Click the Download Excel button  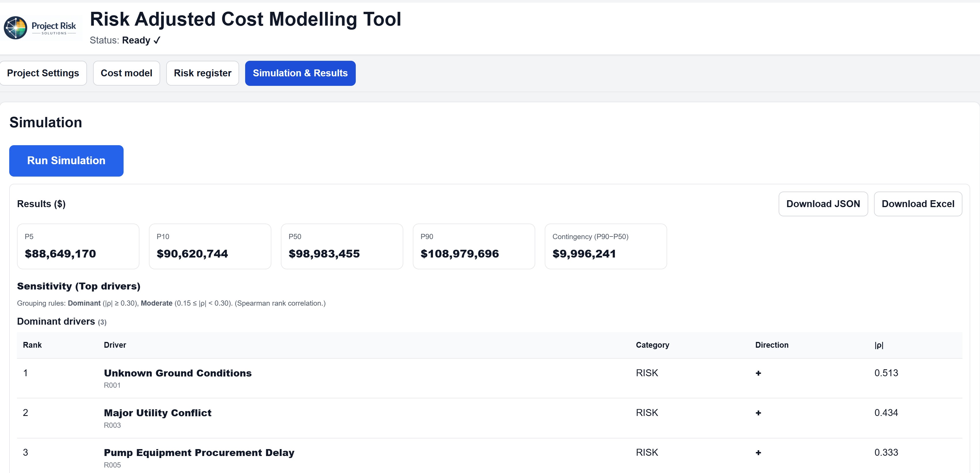click(917, 204)
